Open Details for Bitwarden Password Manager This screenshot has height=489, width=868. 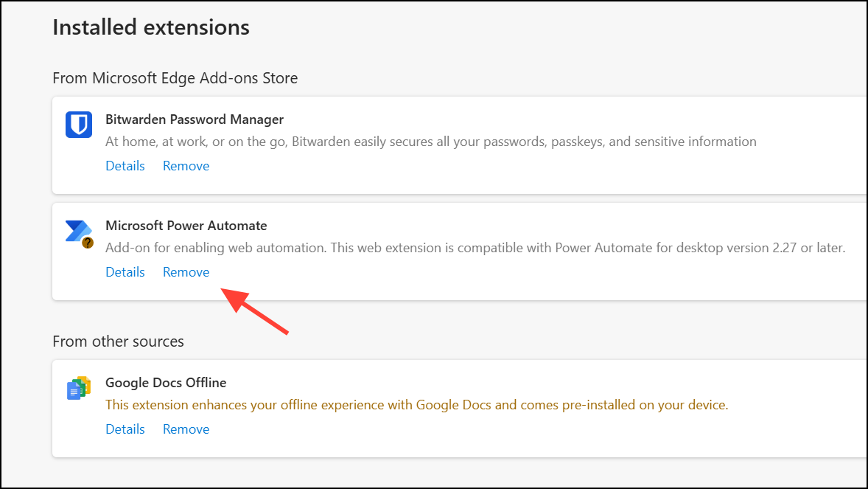pos(125,165)
